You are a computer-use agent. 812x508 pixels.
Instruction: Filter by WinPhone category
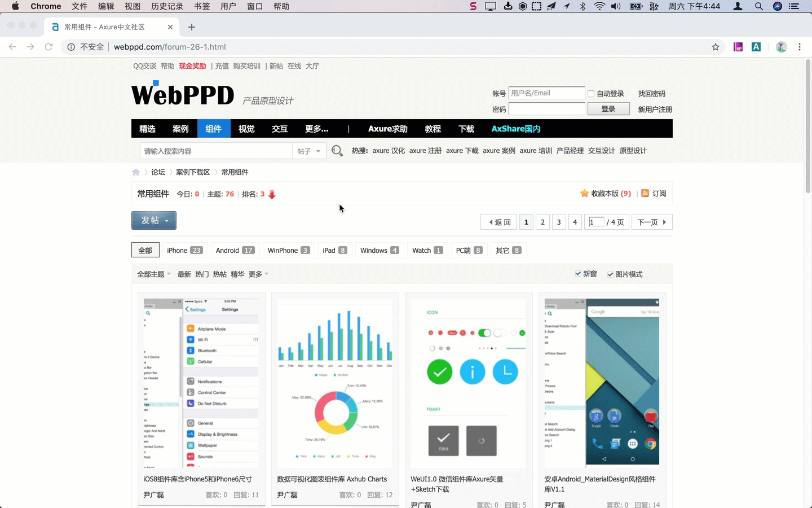[x=289, y=250]
